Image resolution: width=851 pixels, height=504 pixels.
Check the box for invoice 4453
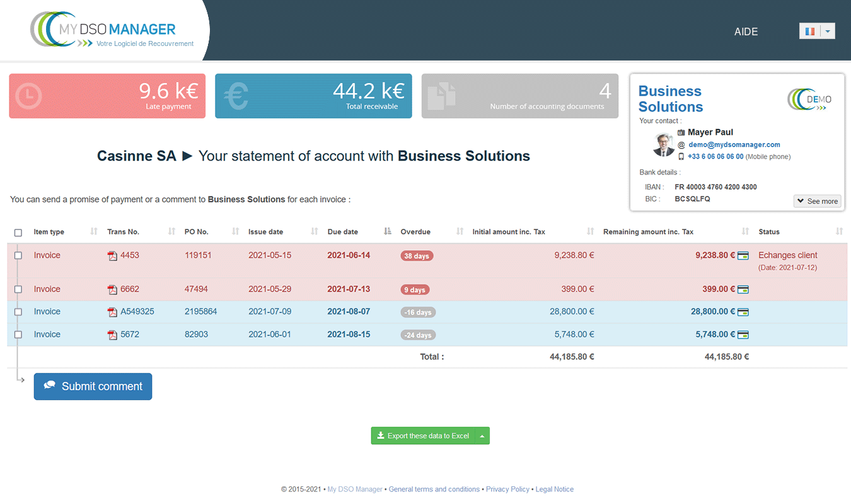tap(18, 256)
